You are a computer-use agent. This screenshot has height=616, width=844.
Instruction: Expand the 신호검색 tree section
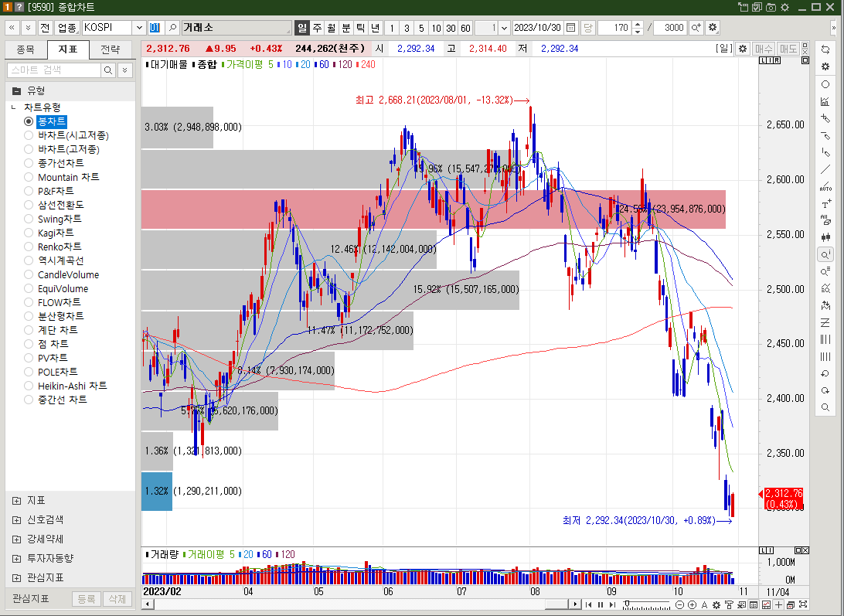click(x=17, y=520)
